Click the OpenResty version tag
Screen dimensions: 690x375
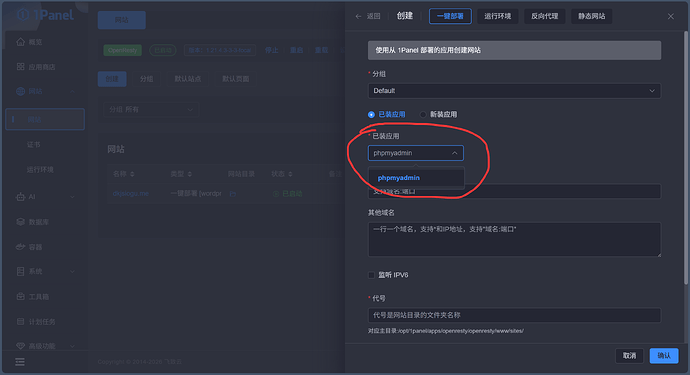coord(220,50)
